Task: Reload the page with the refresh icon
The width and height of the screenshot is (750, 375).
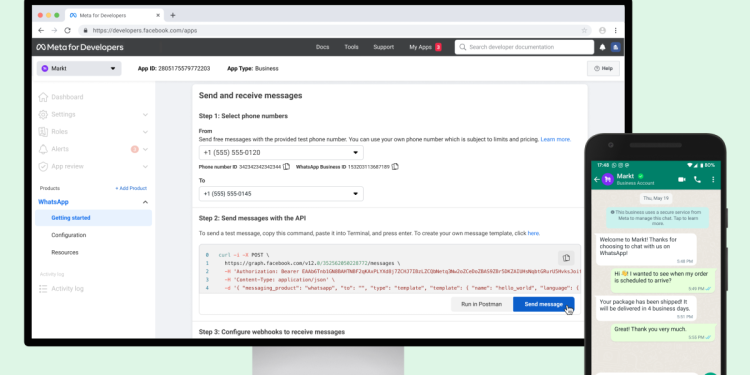Action: 67,30
